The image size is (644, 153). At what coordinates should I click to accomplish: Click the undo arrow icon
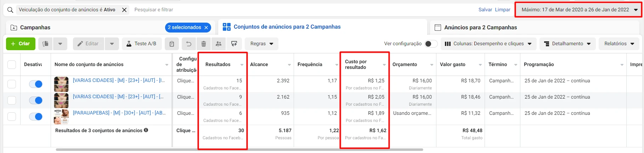(189, 44)
